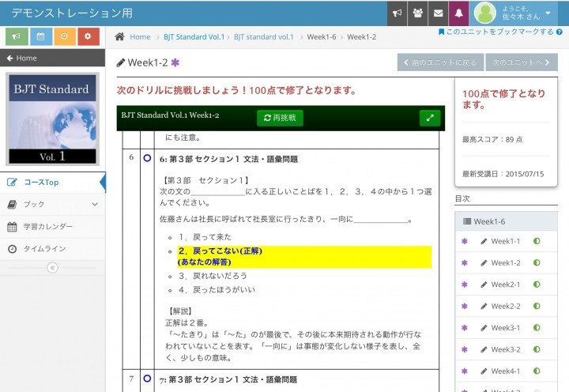
Task: Open announcements megaphone icon in top bar
Action: (397, 13)
